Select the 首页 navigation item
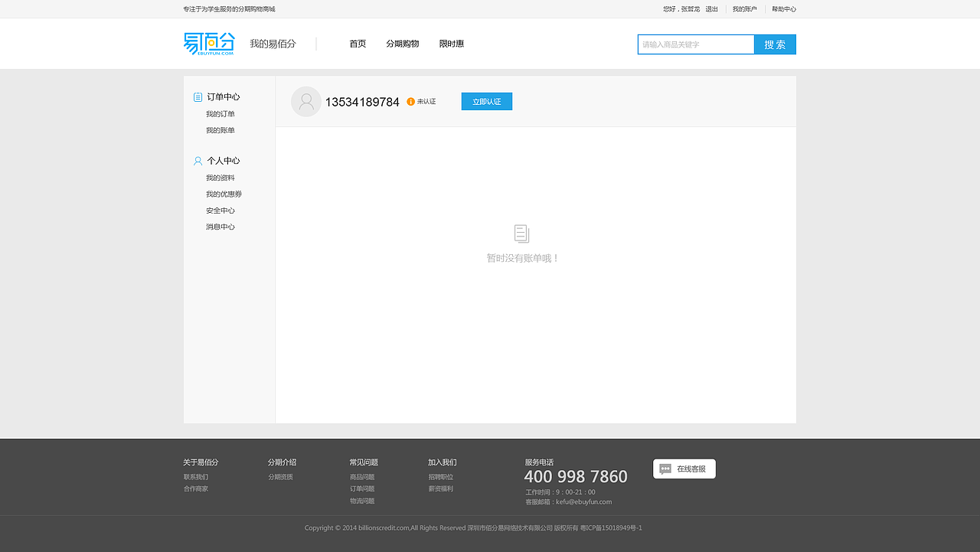The image size is (980, 552). 357,44
